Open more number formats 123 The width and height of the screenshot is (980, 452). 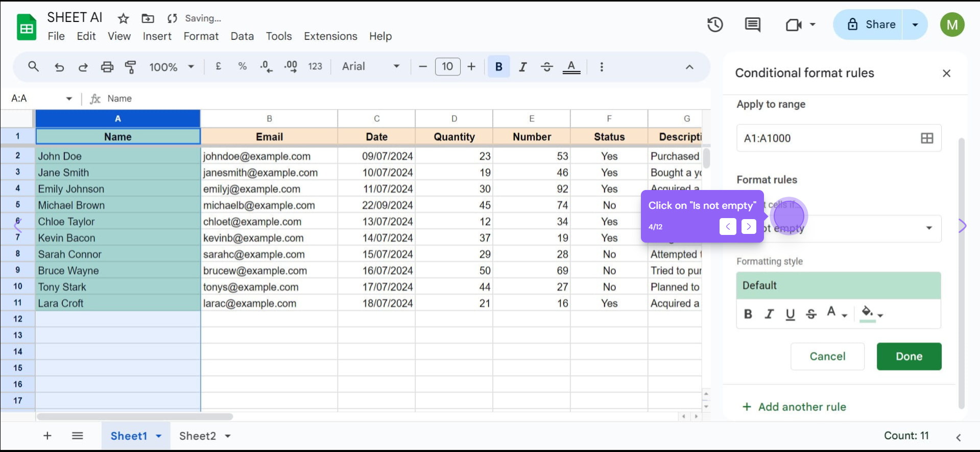click(x=315, y=66)
